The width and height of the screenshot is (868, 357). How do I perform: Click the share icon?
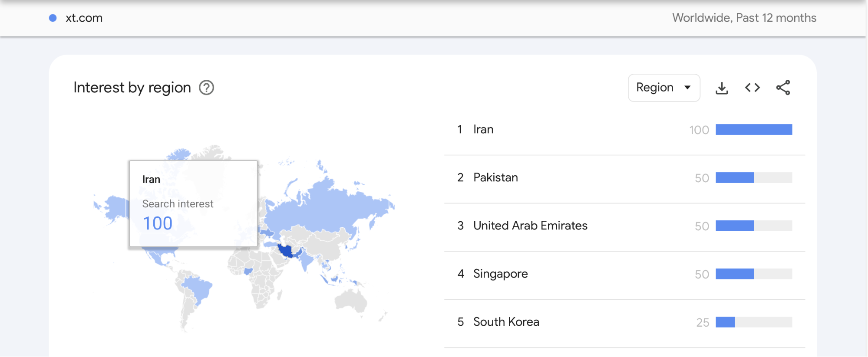click(x=783, y=88)
